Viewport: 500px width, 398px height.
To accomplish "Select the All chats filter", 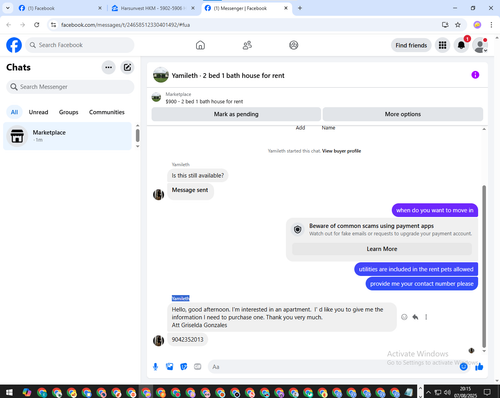I will point(14,112).
